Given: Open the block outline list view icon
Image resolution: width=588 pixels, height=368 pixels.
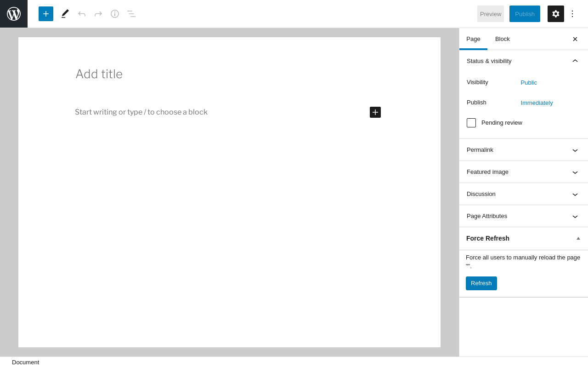Looking at the screenshot, I should click(x=131, y=14).
